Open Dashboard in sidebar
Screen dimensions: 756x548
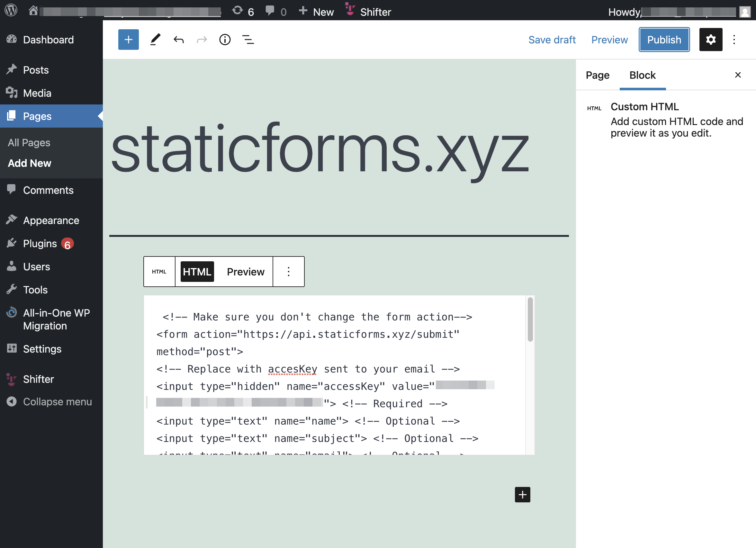[51, 40]
